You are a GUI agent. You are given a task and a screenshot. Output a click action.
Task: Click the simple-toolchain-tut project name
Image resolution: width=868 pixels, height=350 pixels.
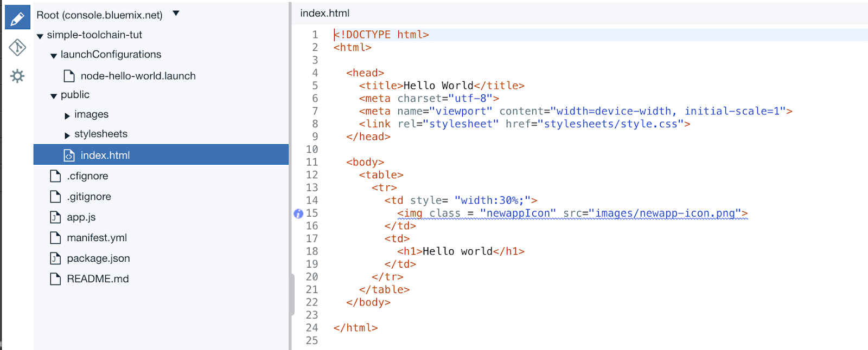coord(94,35)
